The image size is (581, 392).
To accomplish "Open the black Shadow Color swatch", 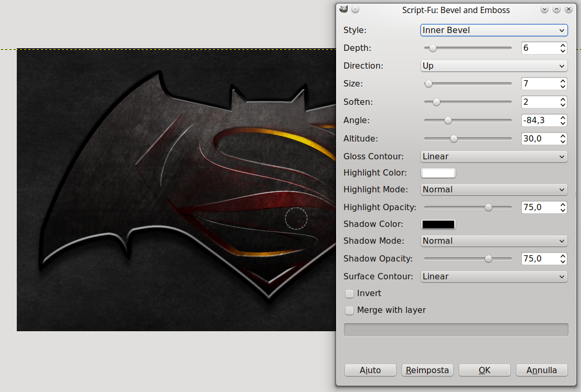I will [438, 224].
